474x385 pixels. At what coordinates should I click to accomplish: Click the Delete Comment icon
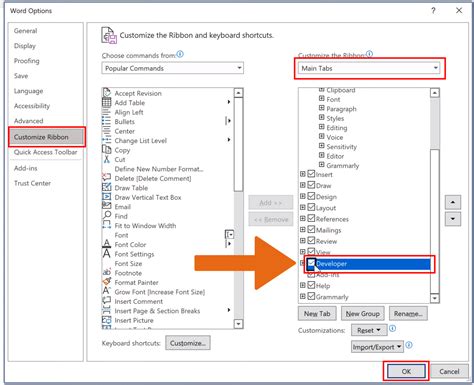pos(106,178)
